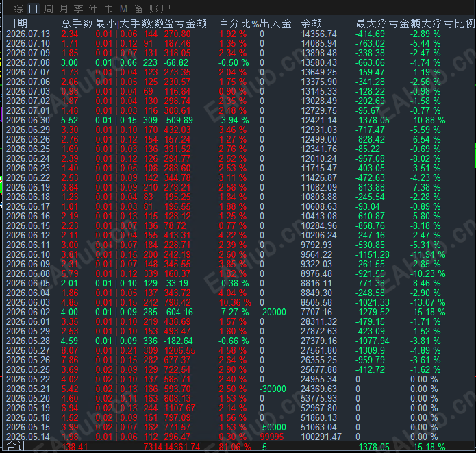Image resolution: width=476 pixels, height=453 pixels.
Task: Click the 合计 totals row label
Action: point(17,447)
